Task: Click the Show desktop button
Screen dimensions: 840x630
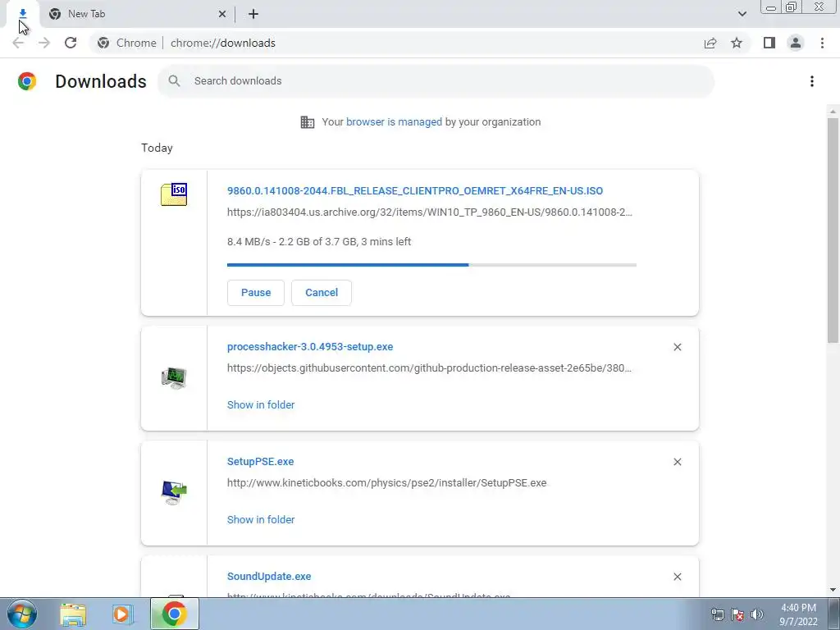Action: 834,614
